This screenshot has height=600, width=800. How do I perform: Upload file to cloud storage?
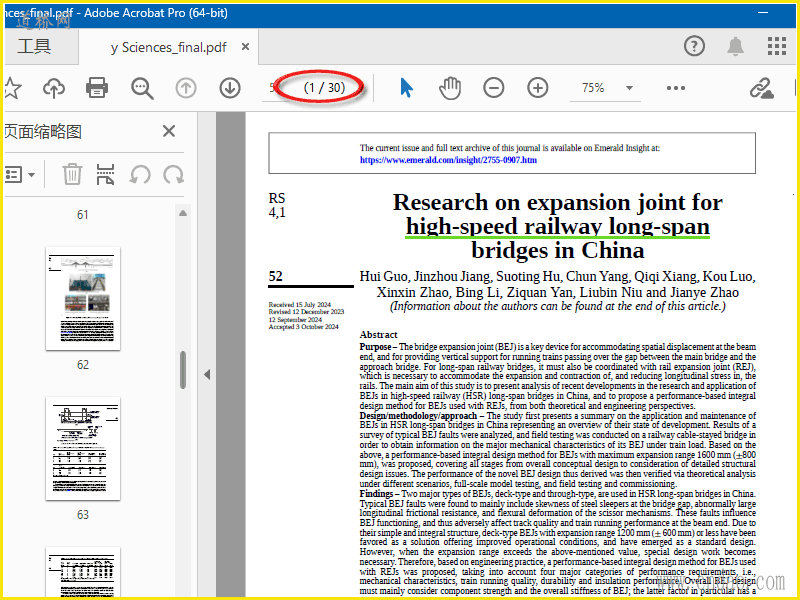click(54, 88)
